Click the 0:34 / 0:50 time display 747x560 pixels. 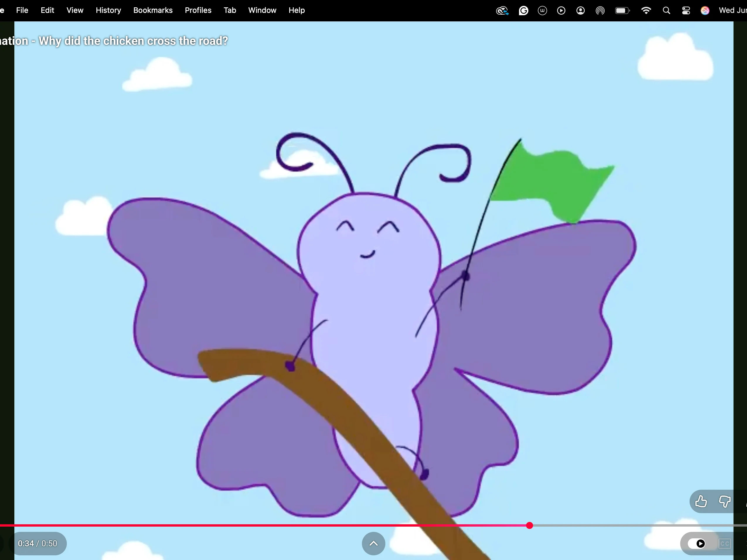[x=38, y=544]
